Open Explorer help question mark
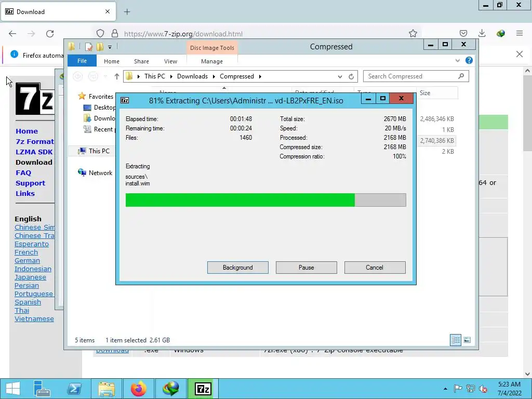The width and height of the screenshot is (532, 399). pos(469,60)
